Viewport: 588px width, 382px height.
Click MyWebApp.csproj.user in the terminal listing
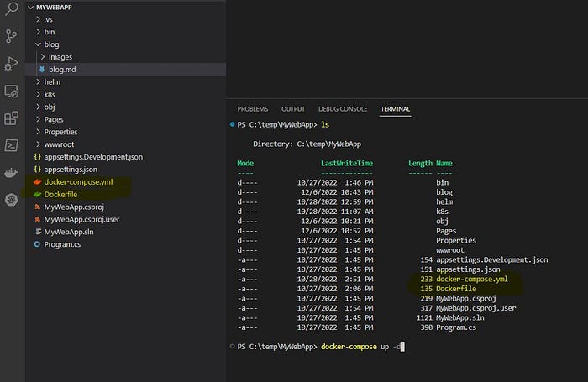[476, 308]
